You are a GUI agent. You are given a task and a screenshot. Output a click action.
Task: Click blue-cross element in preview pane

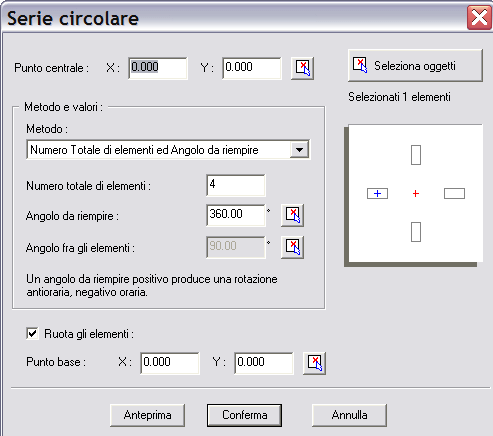click(x=377, y=193)
